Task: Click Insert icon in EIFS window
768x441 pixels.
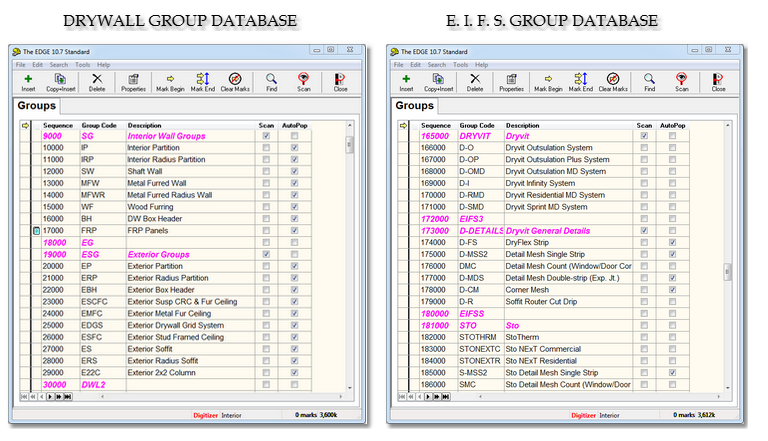Action: coord(406,82)
